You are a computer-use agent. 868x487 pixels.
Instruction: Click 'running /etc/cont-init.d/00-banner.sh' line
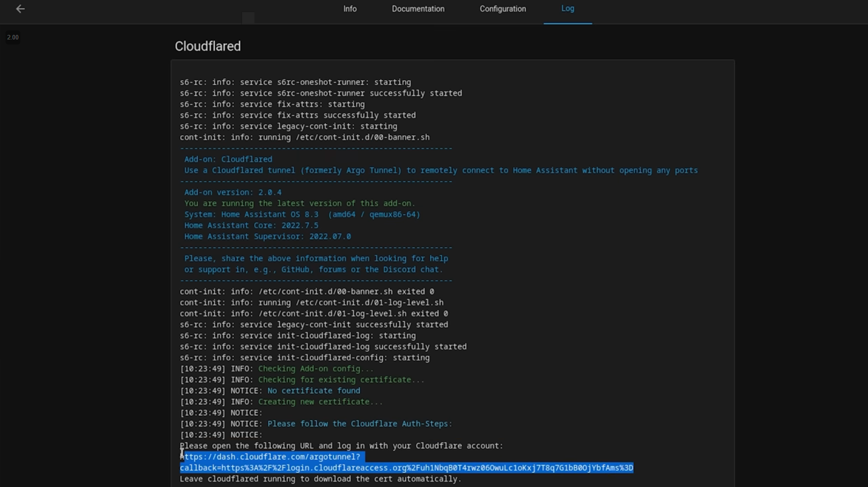click(x=304, y=137)
